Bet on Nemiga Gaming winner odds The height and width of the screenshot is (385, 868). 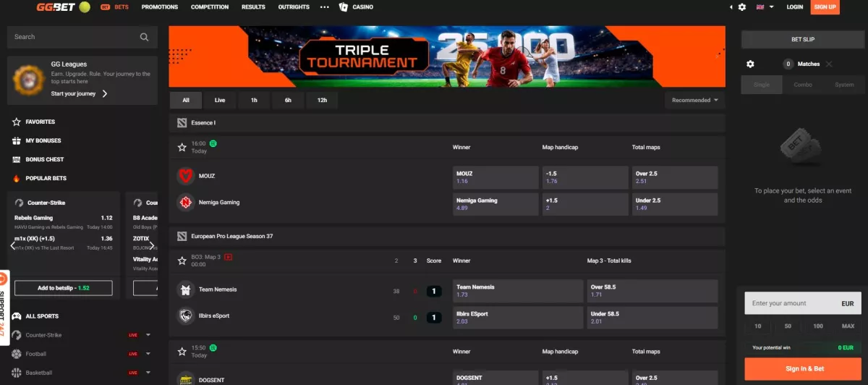tap(495, 204)
